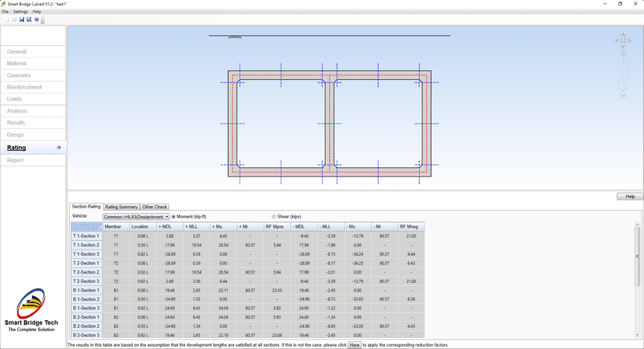644x349 pixels.
Task: Pan the view left with arrow
Action: coord(616,40)
